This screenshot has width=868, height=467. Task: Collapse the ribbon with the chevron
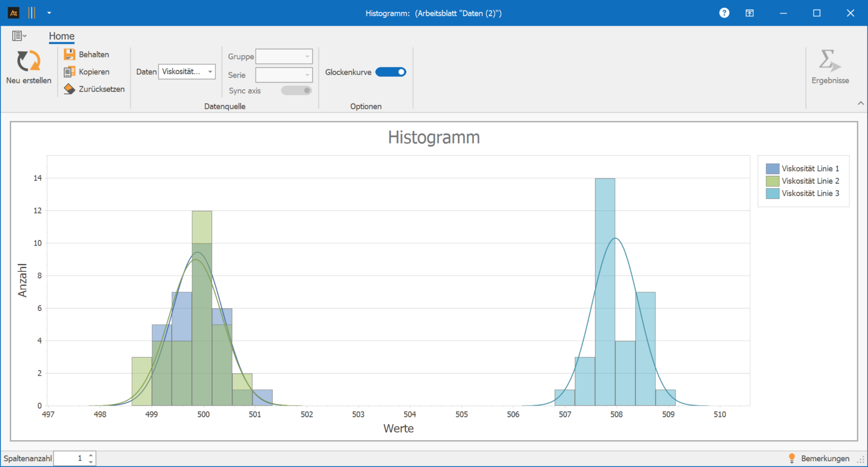click(x=861, y=103)
